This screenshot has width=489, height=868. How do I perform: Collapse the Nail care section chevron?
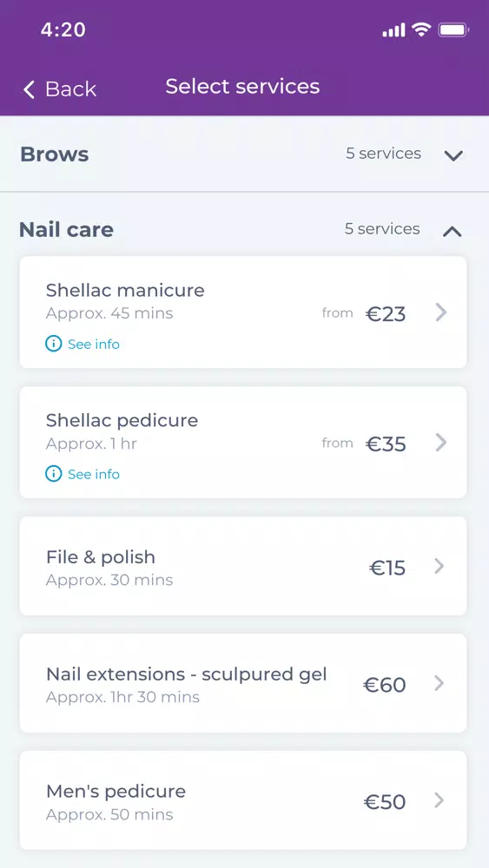tap(453, 232)
